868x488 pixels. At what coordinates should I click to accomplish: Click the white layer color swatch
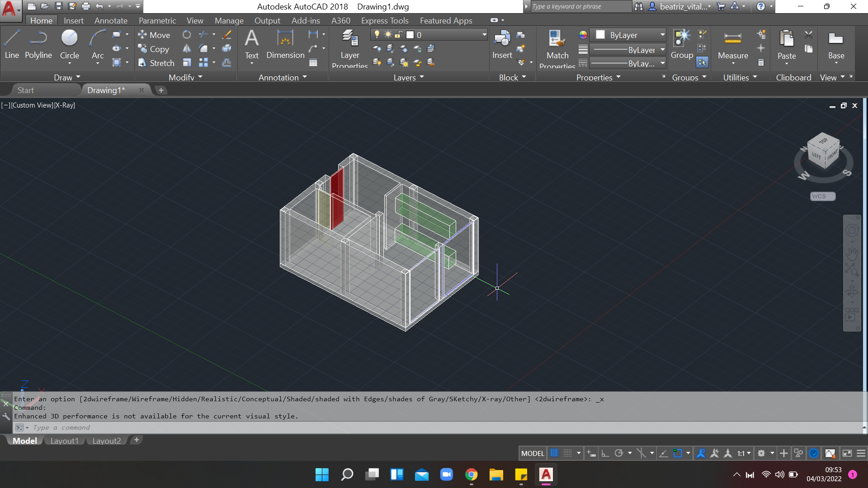click(x=410, y=35)
